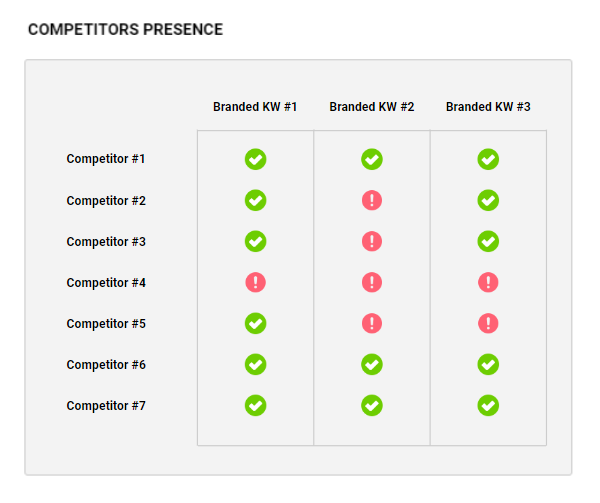Click Competitor #4 red alert under Branded KW #2

[372, 282]
